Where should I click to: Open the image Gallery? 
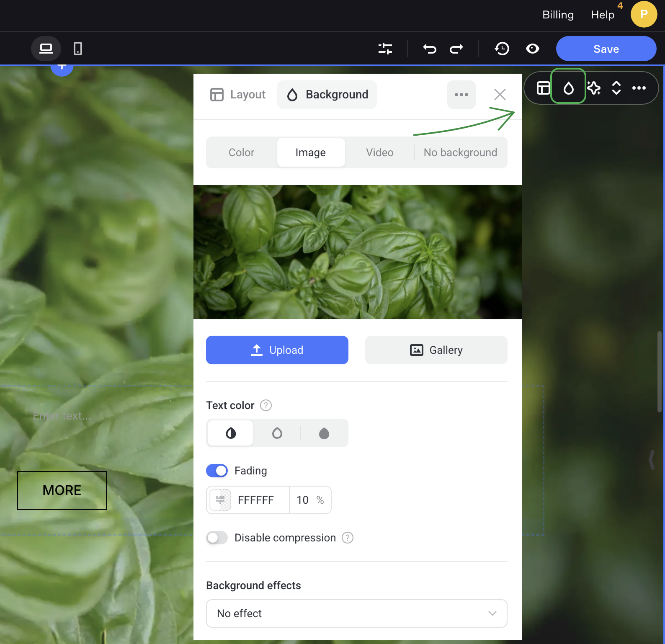coord(436,350)
